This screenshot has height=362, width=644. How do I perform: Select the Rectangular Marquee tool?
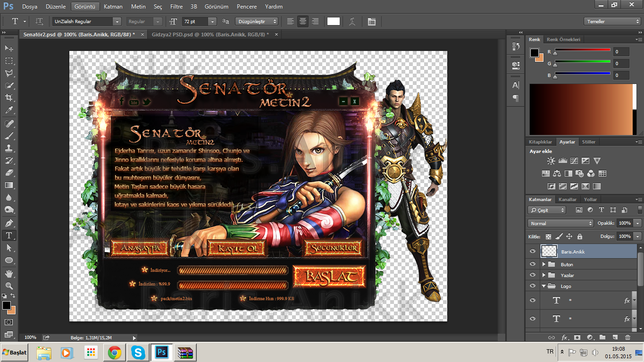[x=9, y=61]
